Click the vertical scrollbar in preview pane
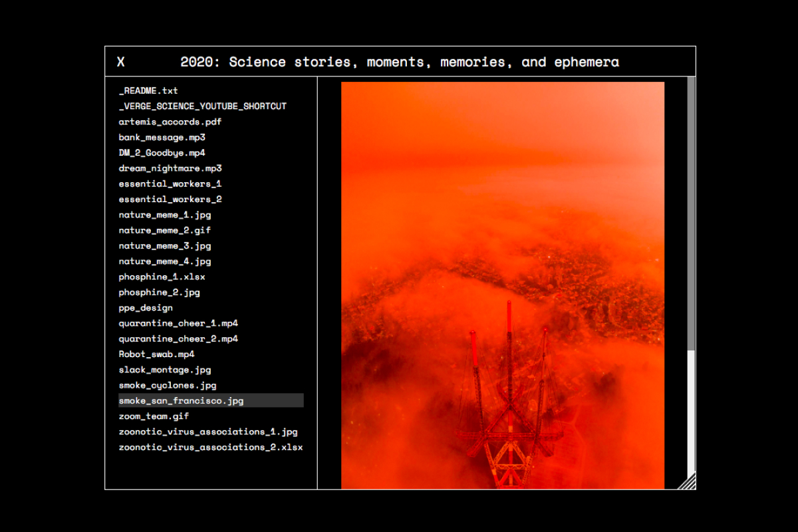 coord(691,213)
